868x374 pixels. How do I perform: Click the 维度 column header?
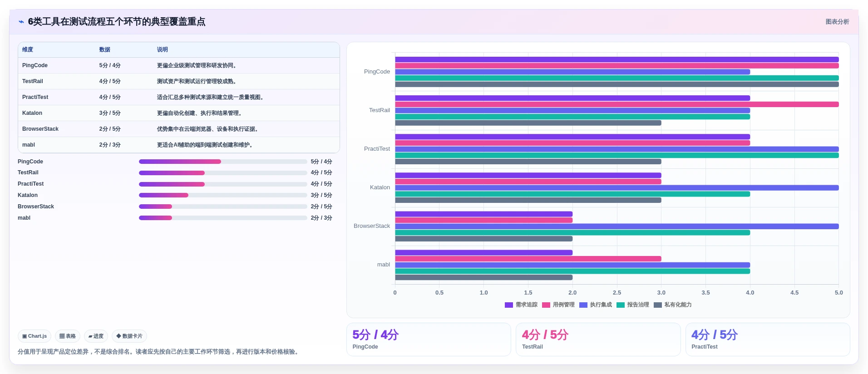pyautogui.click(x=28, y=49)
